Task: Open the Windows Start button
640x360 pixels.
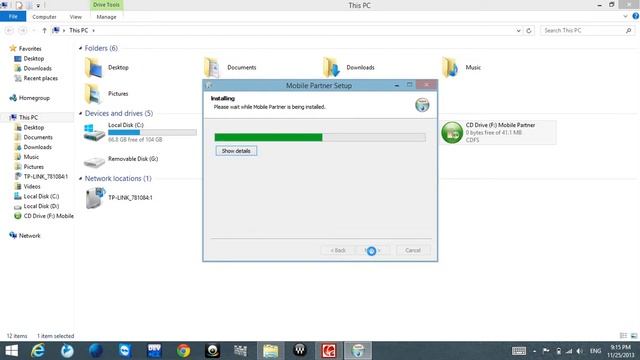Action: [x=11, y=351]
